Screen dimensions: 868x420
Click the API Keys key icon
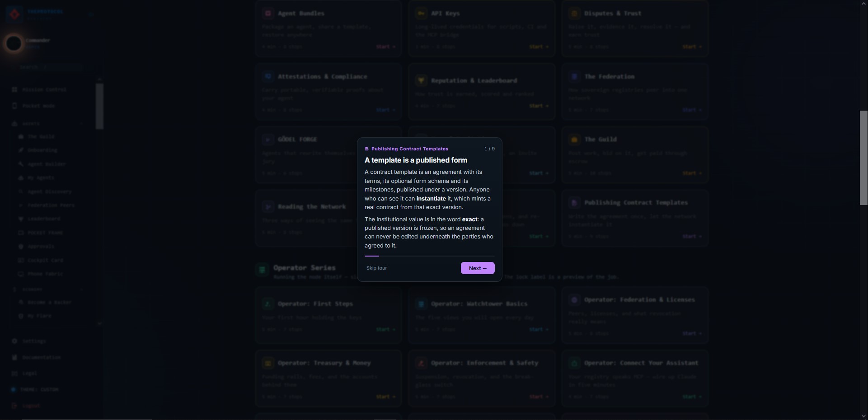(x=421, y=14)
